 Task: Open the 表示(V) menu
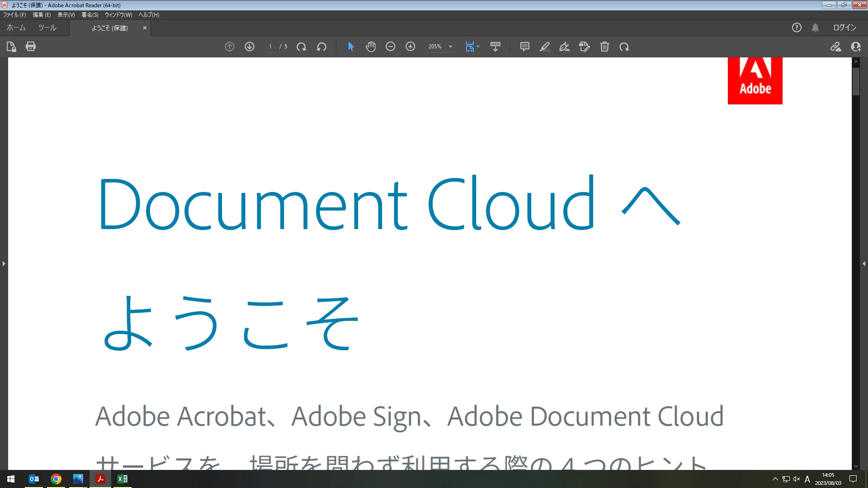click(66, 15)
